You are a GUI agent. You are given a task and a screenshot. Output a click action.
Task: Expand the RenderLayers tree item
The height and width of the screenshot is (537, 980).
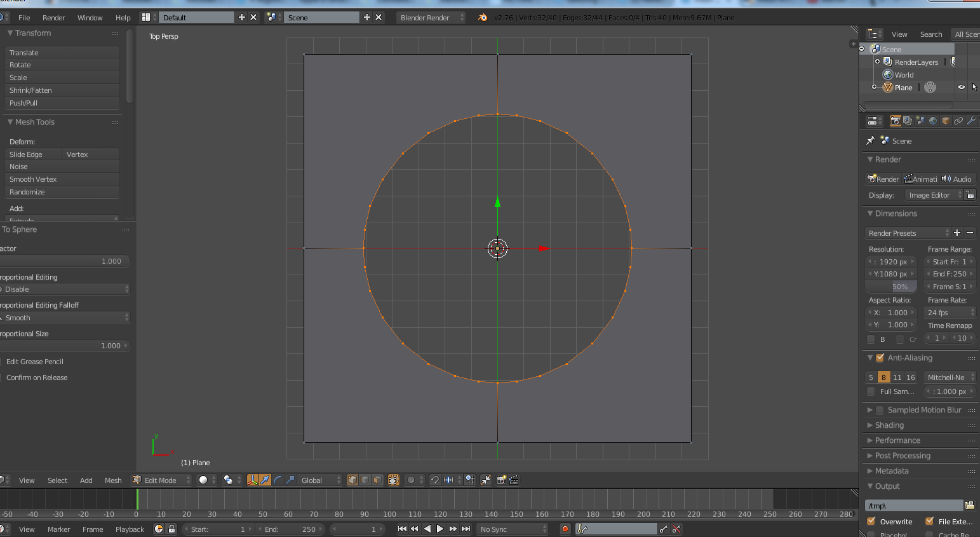(877, 62)
